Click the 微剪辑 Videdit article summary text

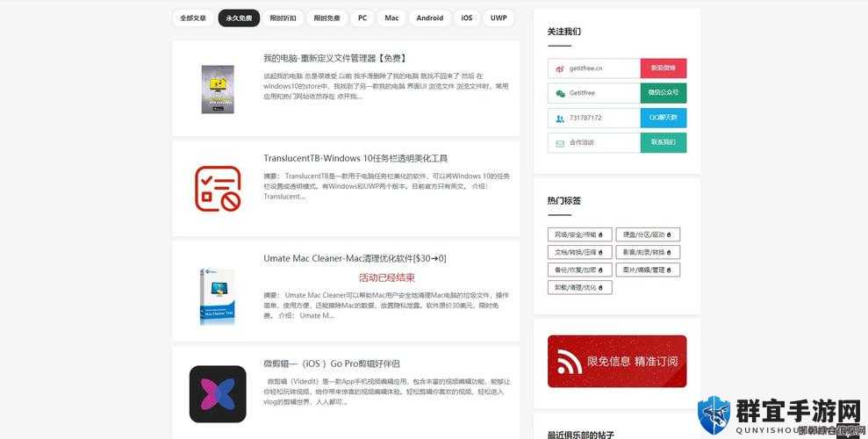point(386,392)
